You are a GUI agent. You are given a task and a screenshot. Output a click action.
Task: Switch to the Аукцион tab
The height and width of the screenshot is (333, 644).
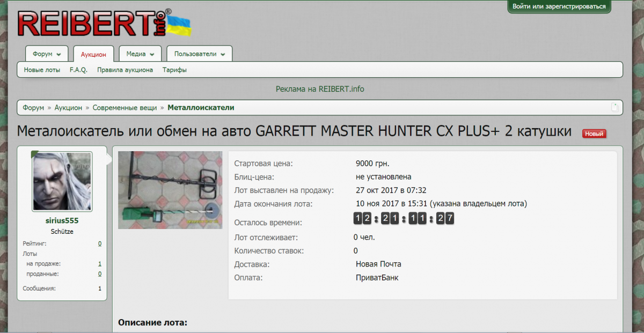pos(93,54)
